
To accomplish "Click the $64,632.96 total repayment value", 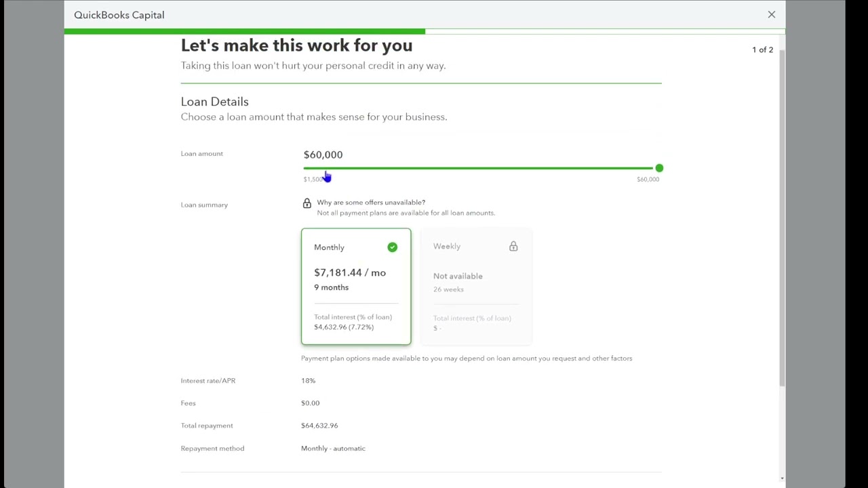I will click(x=319, y=426).
